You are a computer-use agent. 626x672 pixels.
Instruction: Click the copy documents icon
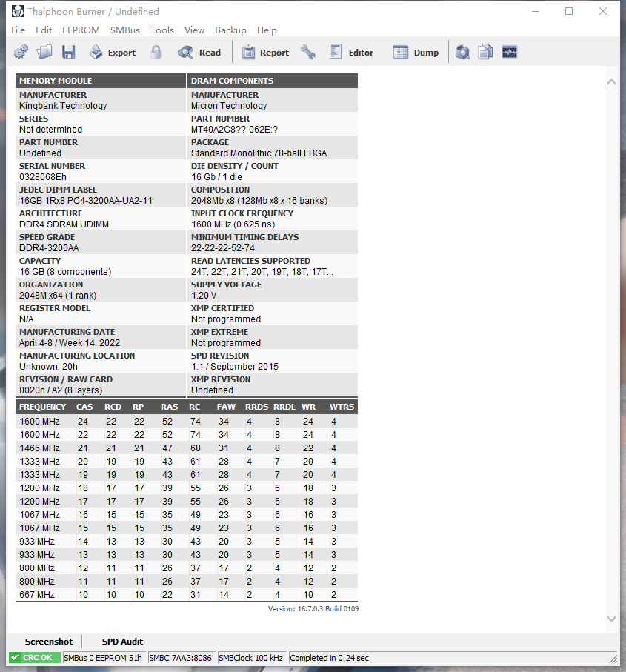pos(485,53)
